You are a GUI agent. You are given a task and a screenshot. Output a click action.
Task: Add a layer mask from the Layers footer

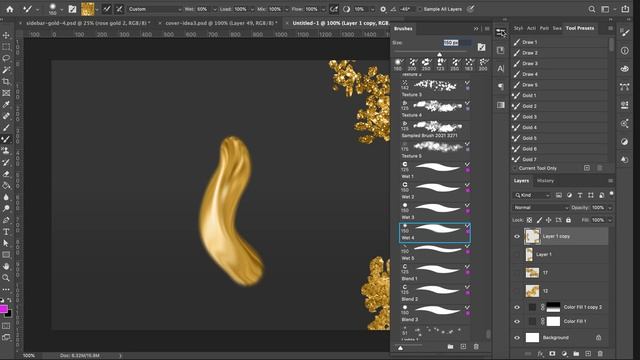(552, 353)
